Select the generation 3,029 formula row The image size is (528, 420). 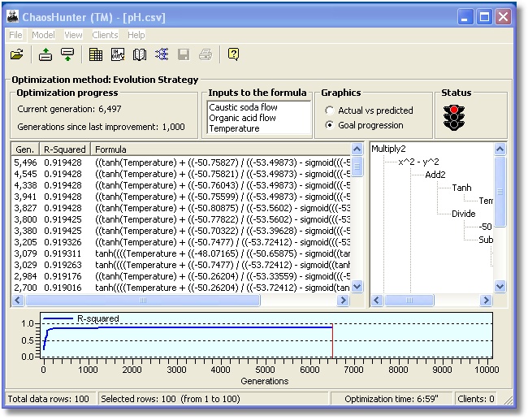click(181, 265)
